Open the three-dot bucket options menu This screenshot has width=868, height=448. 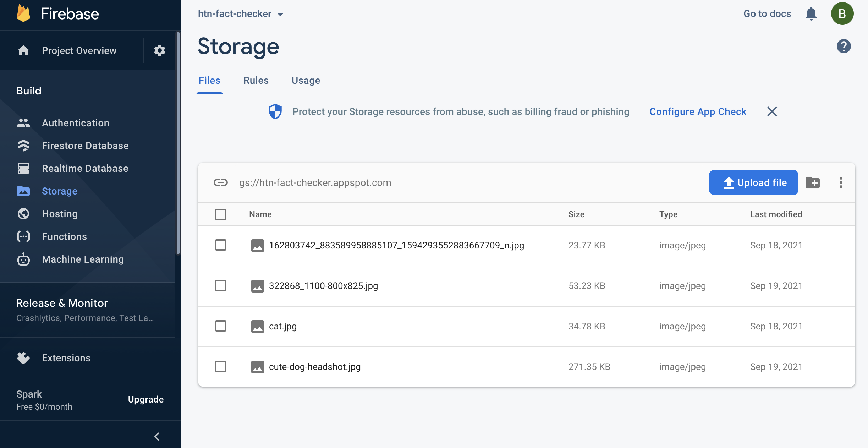[x=841, y=182]
